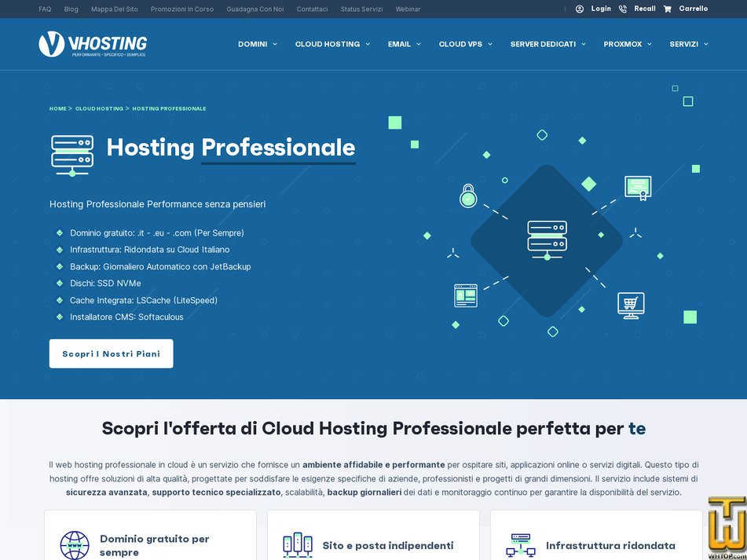Open the EMAIL menu item
Image resolution: width=747 pixels, height=560 pixels.
coord(404,44)
